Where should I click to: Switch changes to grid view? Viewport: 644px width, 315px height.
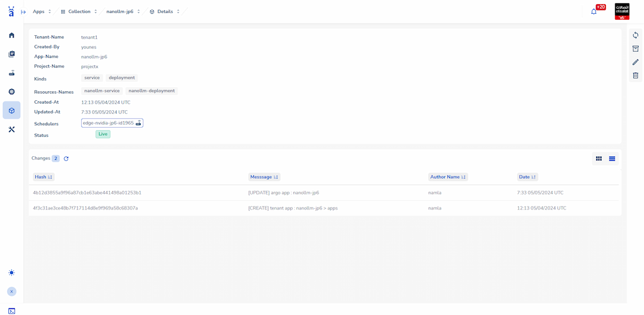pyautogui.click(x=599, y=159)
